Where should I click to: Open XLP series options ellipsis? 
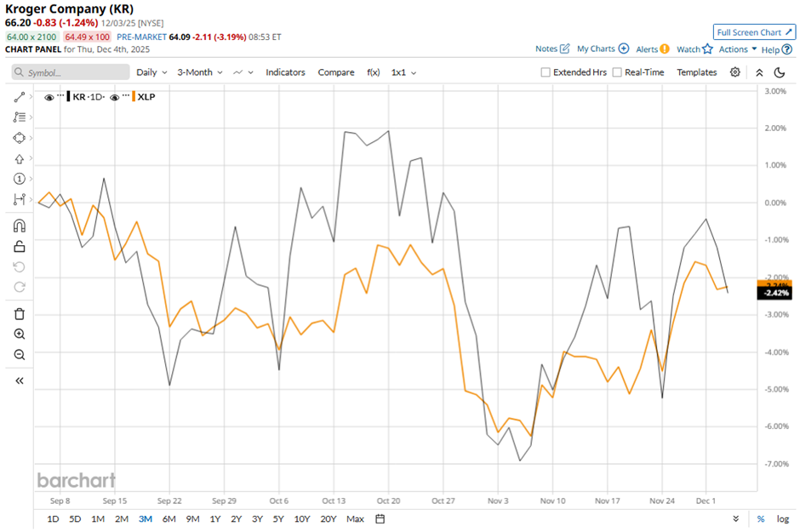tap(126, 95)
